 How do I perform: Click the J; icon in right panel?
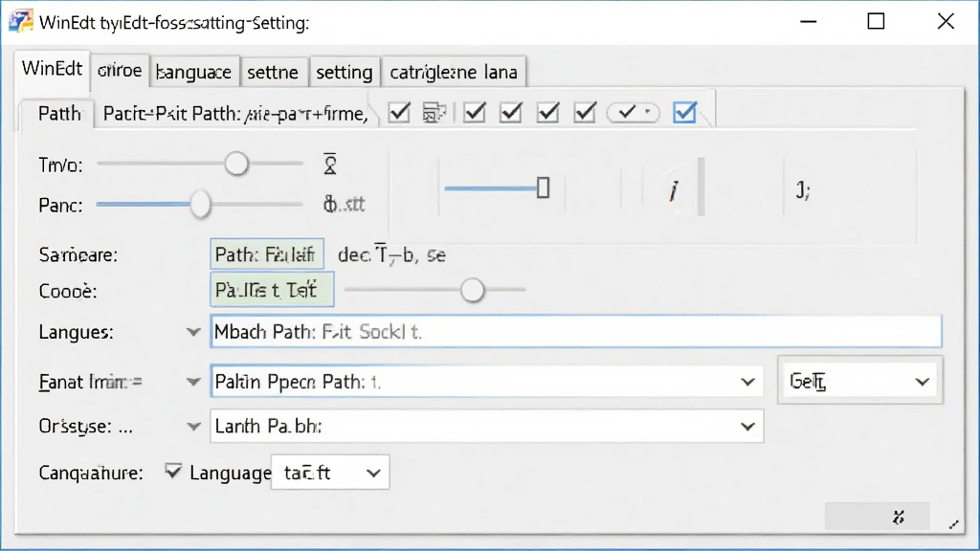point(803,190)
